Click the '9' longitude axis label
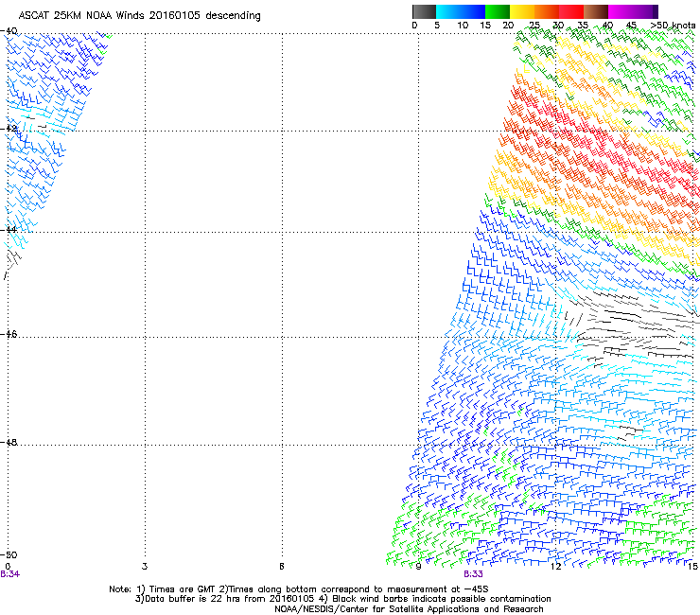Screen dimensions: 700x615 tap(418, 567)
